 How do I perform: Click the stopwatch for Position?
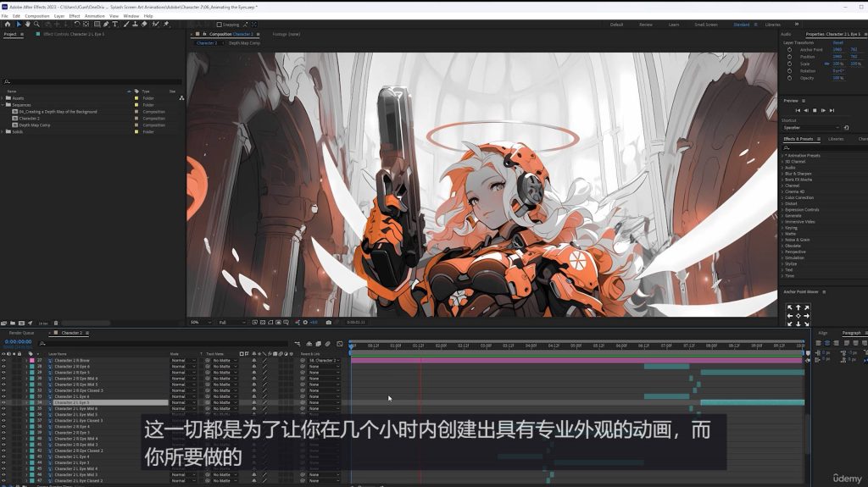[789, 57]
